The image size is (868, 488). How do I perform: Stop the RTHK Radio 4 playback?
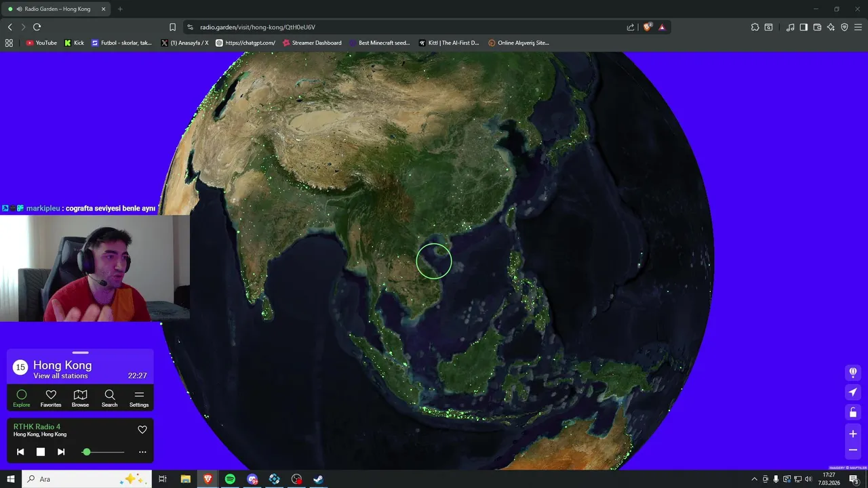point(41,451)
